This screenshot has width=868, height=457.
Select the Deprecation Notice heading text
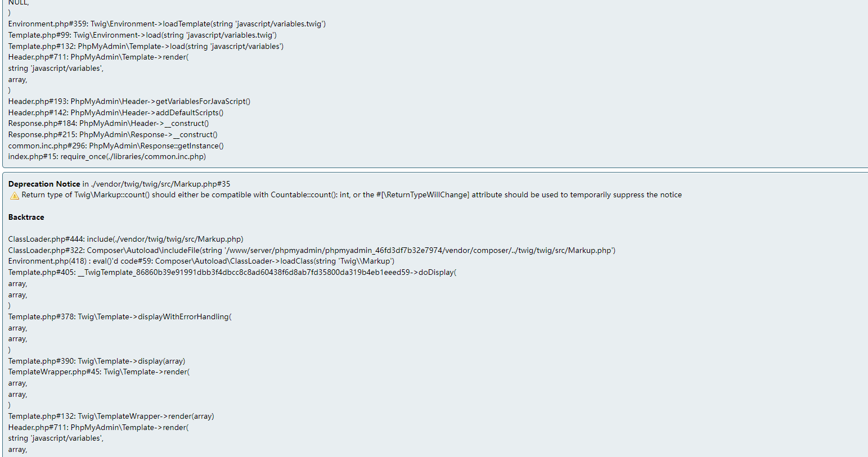[x=44, y=184]
